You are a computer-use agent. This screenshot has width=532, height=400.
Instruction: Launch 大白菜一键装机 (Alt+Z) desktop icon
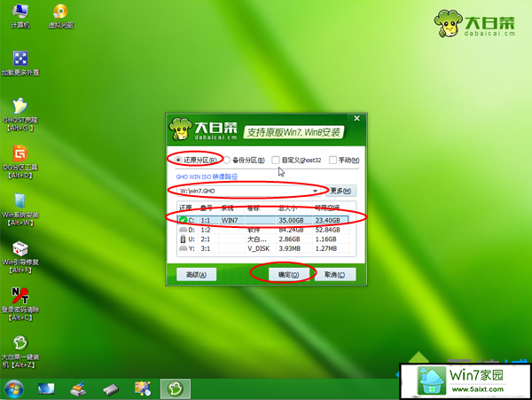[x=20, y=352]
